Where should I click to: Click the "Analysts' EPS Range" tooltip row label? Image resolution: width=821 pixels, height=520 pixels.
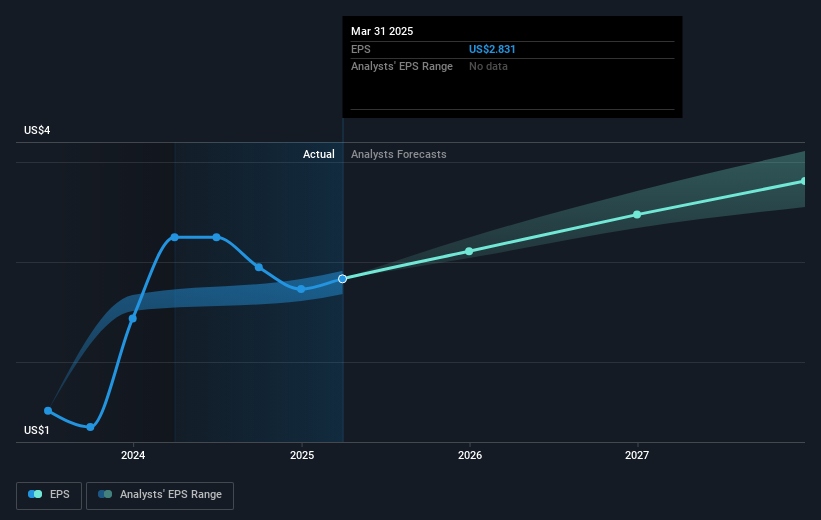[402, 67]
